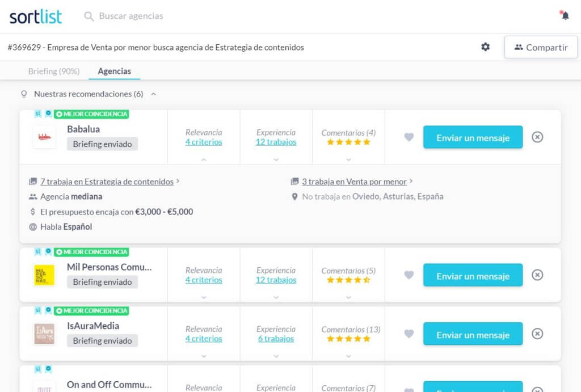Open Babalua's 4 criterios link
This screenshot has height=392, width=581.
(x=204, y=142)
